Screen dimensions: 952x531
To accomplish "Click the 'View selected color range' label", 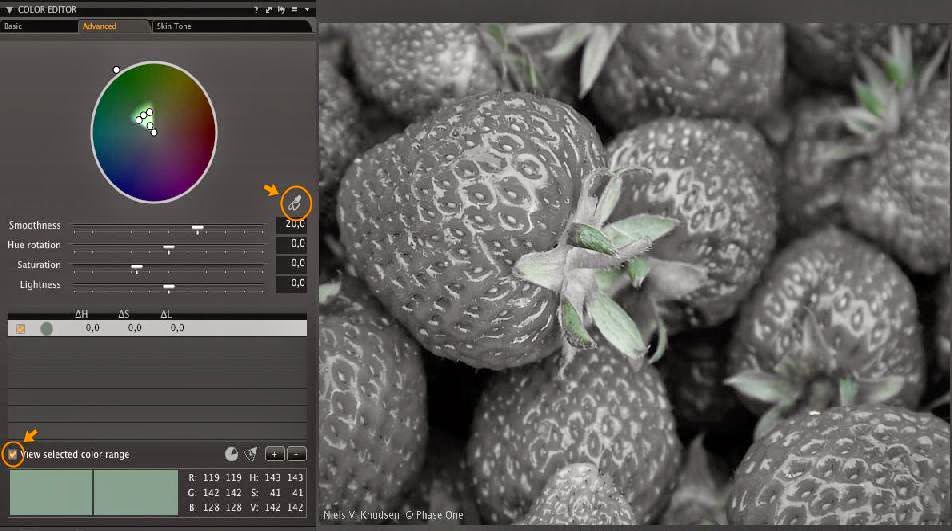I will click(75, 454).
